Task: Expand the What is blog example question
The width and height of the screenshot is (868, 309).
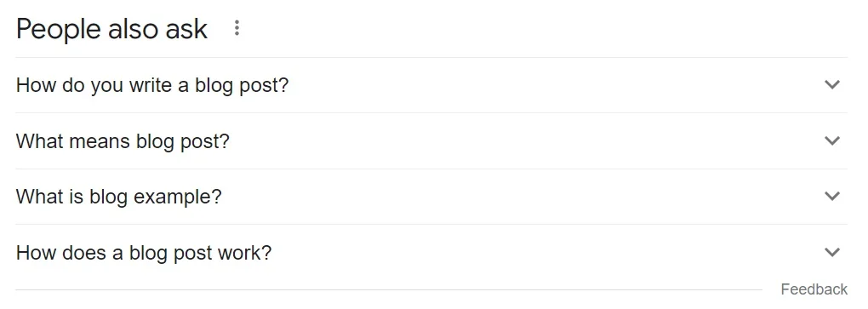Action: pyautogui.click(x=431, y=197)
